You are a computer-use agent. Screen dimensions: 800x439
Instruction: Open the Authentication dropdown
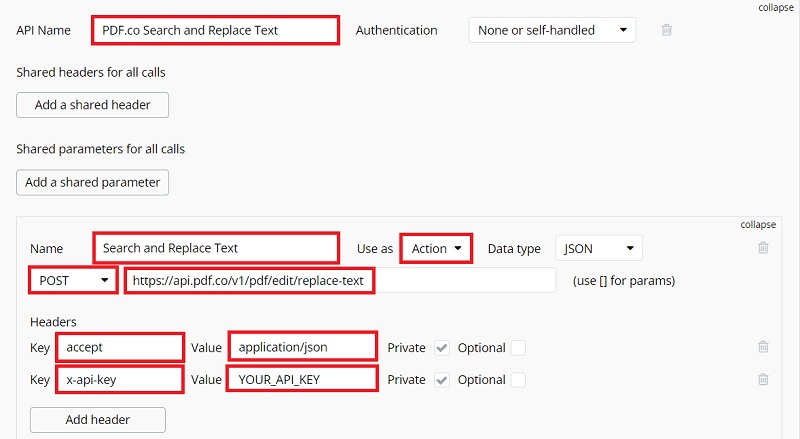click(552, 30)
